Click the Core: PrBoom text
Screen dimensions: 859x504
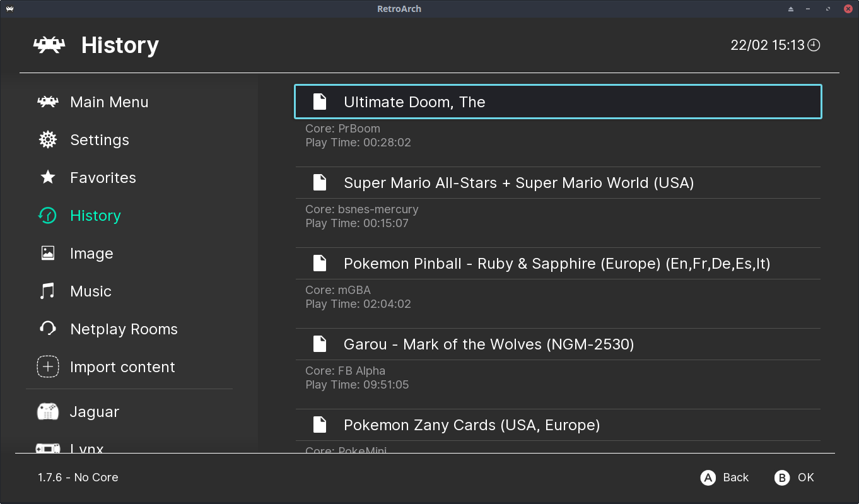[342, 129]
